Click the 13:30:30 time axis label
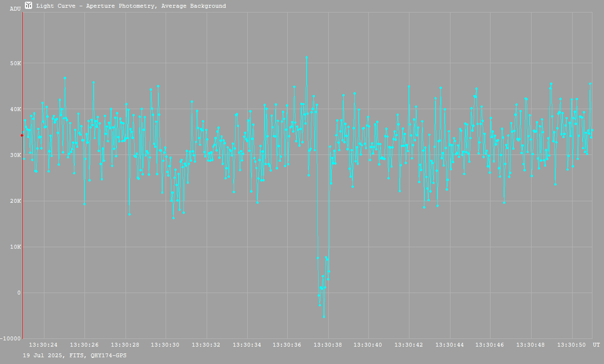This screenshot has height=364, width=604. click(x=165, y=345)
